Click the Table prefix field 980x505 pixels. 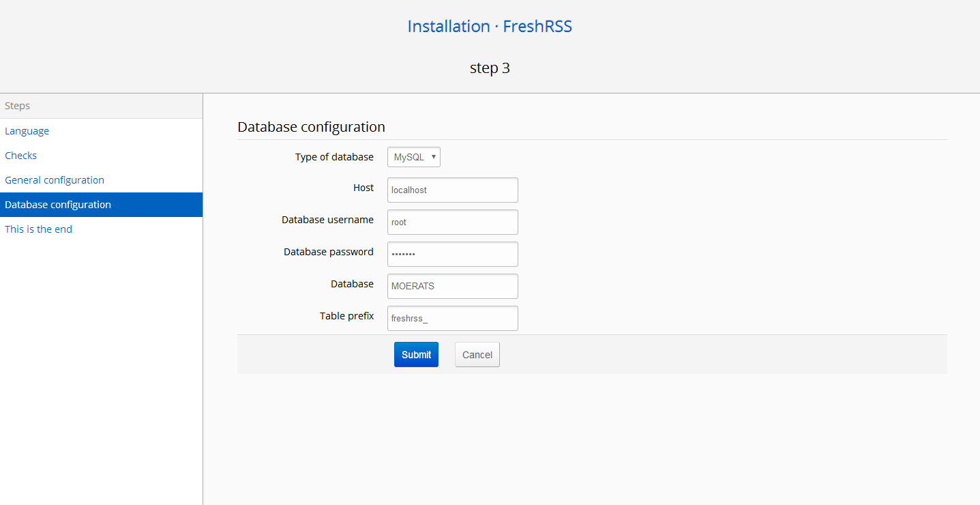[453, 318]
